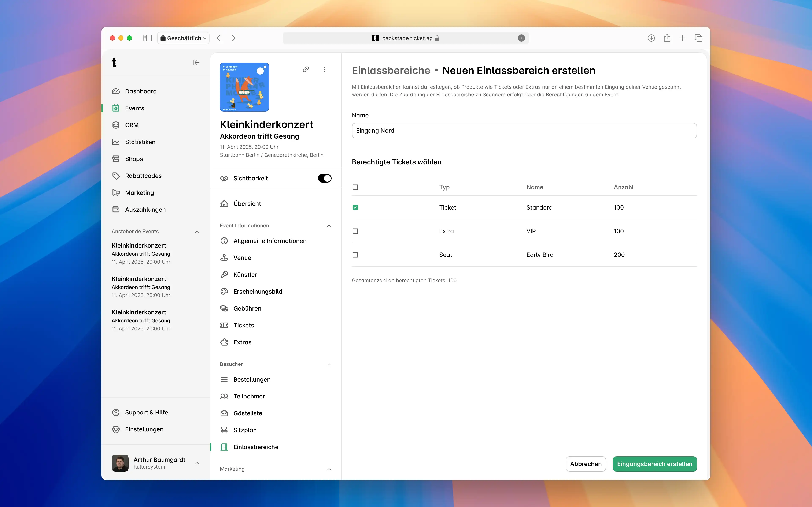Click the ticket logo home icon
The width and height of the screenshot is (812, 507).
tap(114, 63)
